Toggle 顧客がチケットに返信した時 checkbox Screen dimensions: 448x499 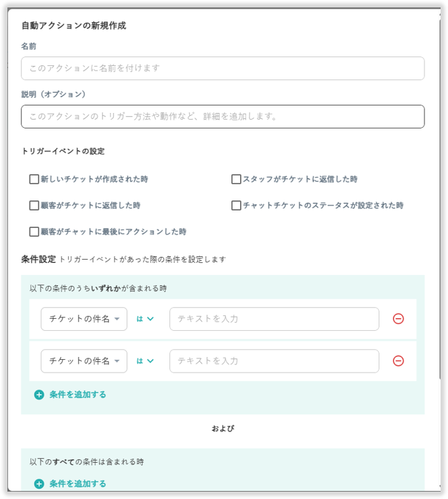click(34, 206)
